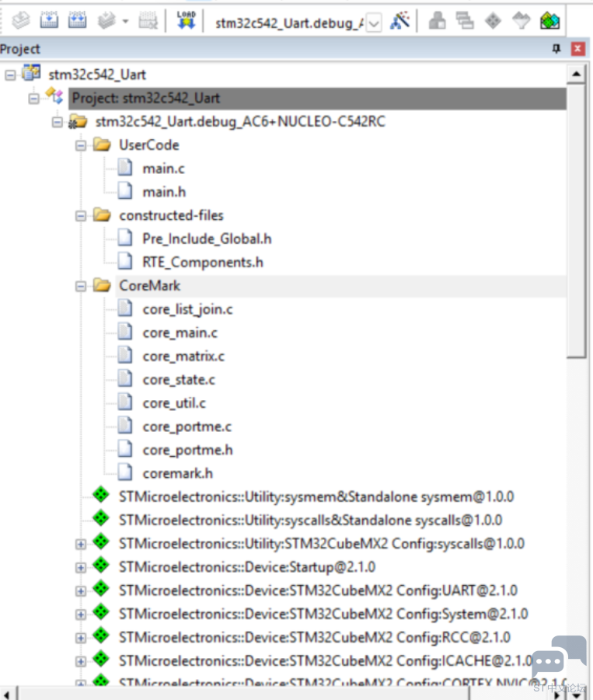
Task: Collapse the constructed-files folder
Action: [80, 216]
